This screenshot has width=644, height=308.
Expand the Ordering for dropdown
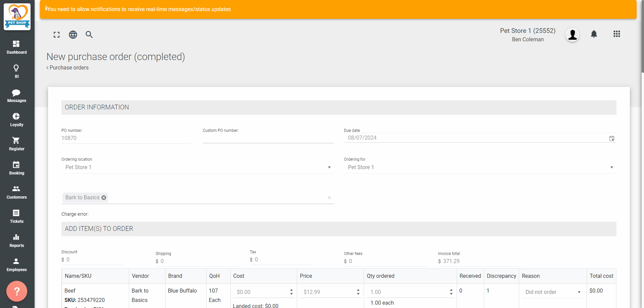click(x=612, y=167)
